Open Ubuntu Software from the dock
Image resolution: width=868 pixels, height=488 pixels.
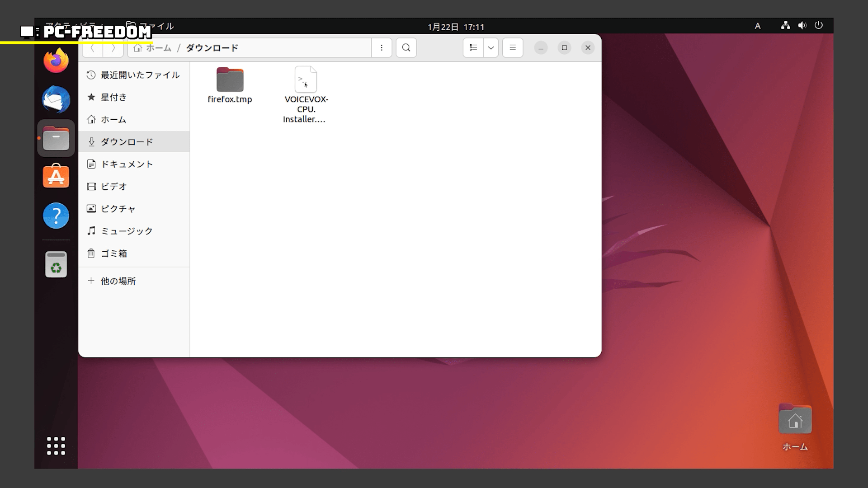tap(56, 176)
